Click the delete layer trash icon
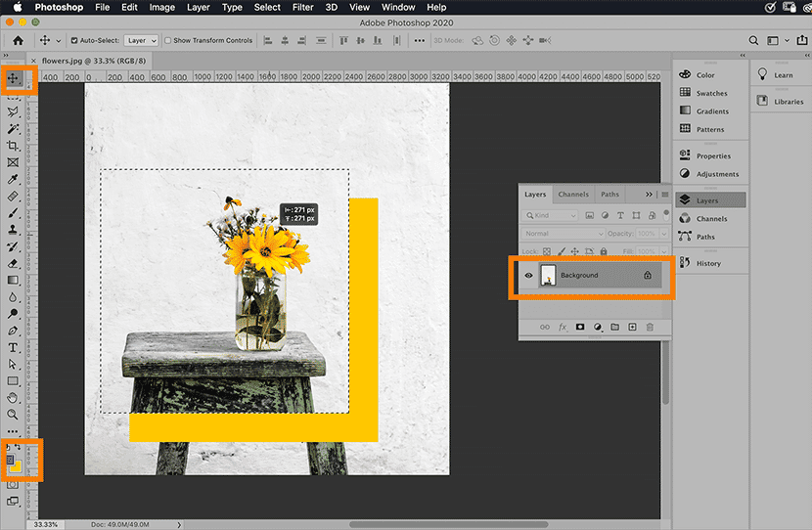Viewport: 812px width, 530px height. coord(650,327)
